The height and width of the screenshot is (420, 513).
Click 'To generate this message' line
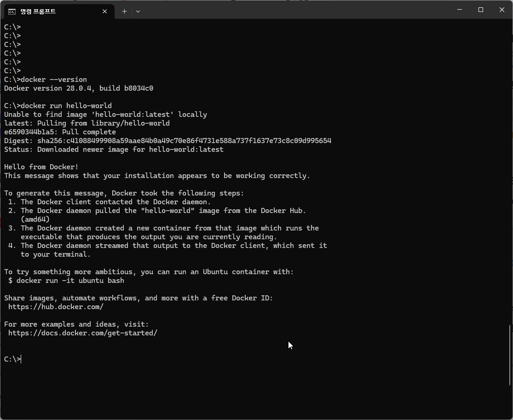(124, 193)
